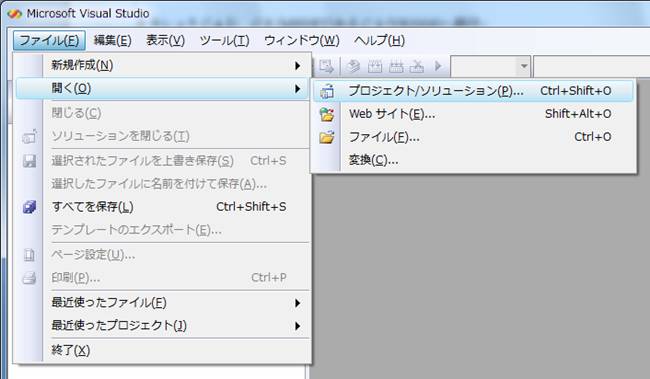Click the 最近使ったファイル submenu arrow
This screenshot has height=379, width=650.
tap(297, 303)
